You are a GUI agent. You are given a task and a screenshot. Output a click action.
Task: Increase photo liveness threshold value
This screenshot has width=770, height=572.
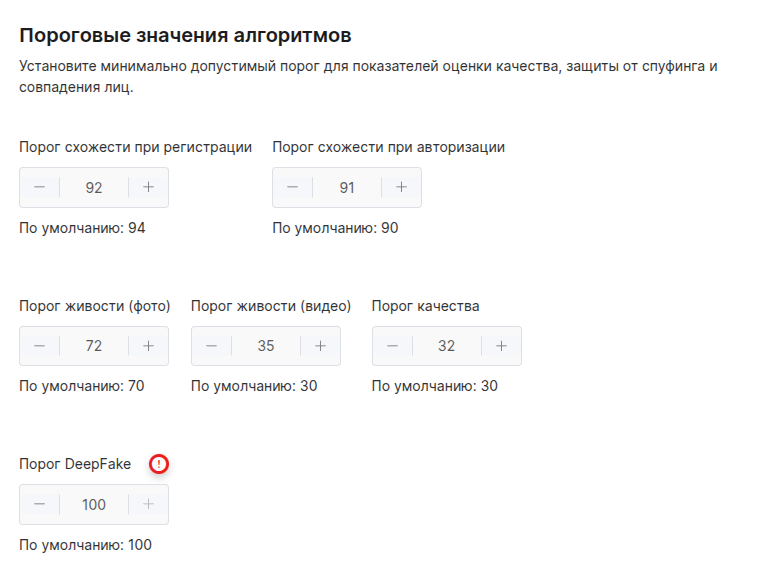pyautogui.click(x=148, y=346)
